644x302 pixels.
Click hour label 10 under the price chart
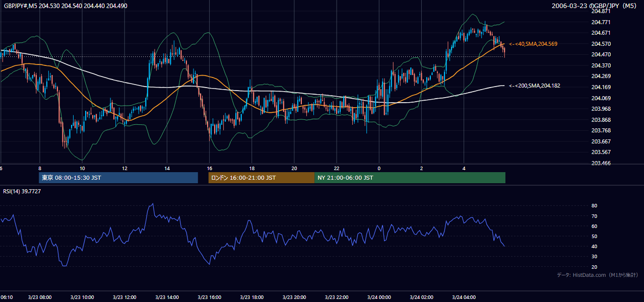click(82, 168)
